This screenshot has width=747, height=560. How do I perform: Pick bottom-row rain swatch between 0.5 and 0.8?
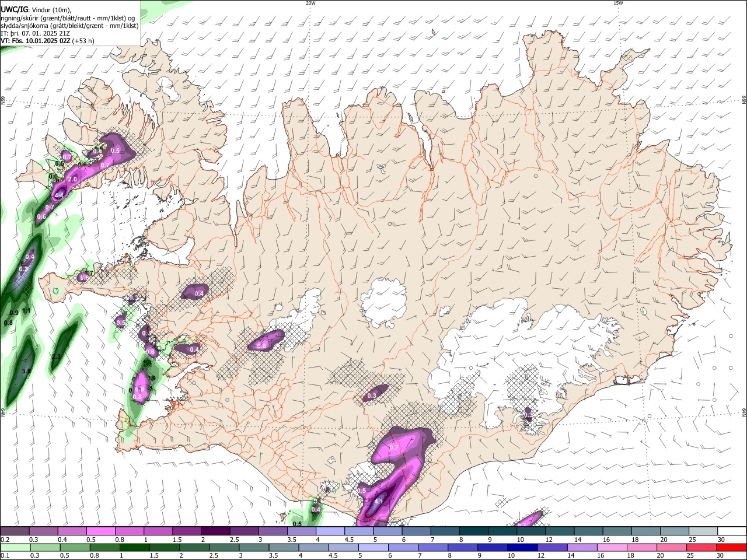(x=75, y=547)
